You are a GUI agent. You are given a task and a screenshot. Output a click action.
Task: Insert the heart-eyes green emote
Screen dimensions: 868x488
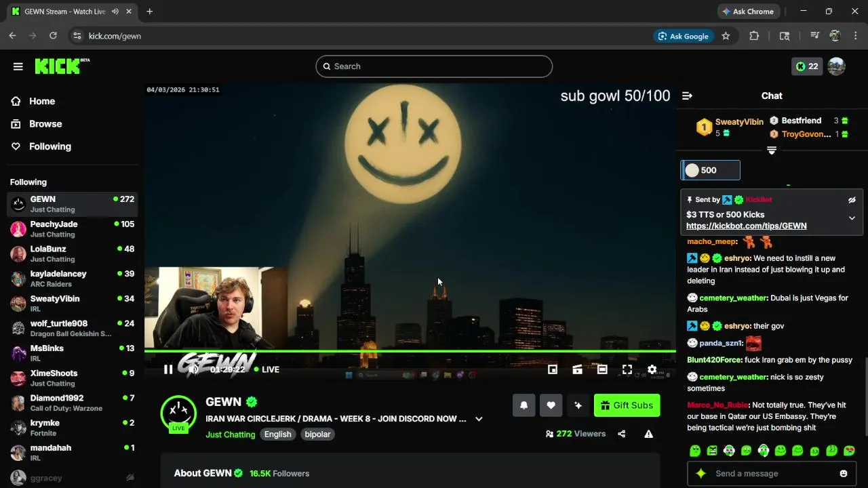pos(849,451)
